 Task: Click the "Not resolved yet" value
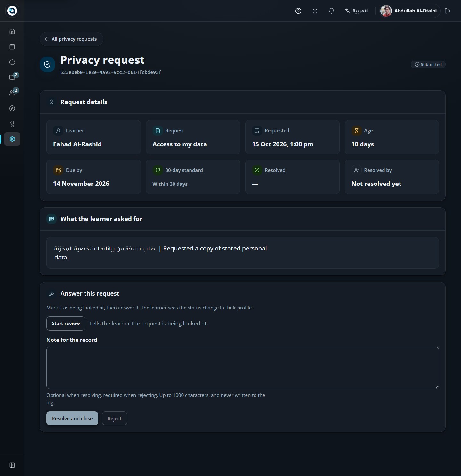tap(376, 184)
